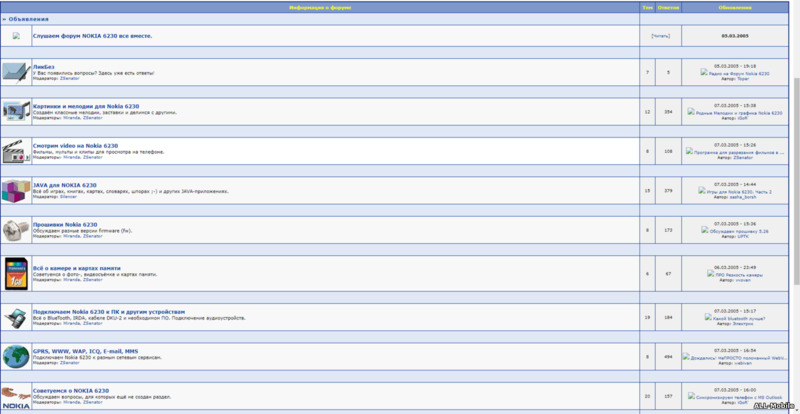
Task: Open last post Программа для разрезания фильмов
Action: [739, 152]
